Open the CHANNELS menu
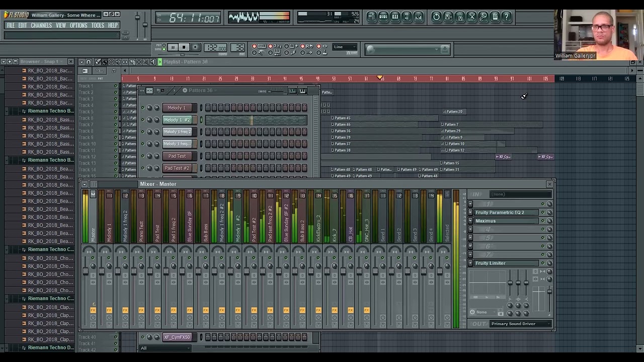This screenshot has height=362, width=644. point(41,26)
